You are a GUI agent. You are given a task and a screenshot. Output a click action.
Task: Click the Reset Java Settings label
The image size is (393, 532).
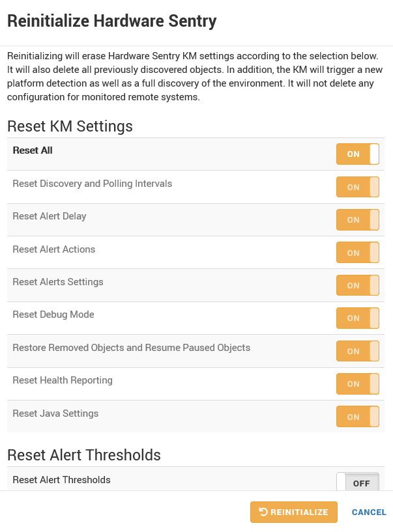[55, 413]
